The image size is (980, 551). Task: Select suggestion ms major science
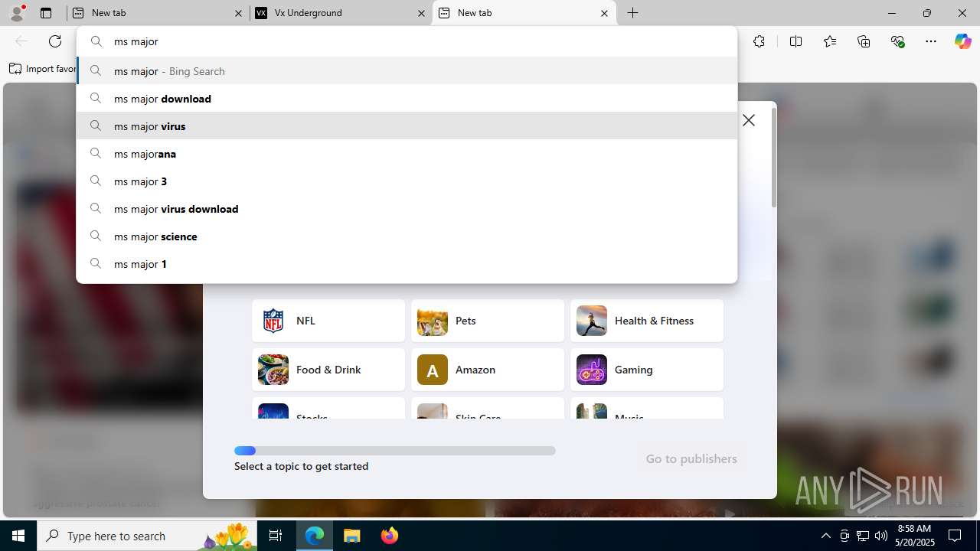tap(407, 236)
